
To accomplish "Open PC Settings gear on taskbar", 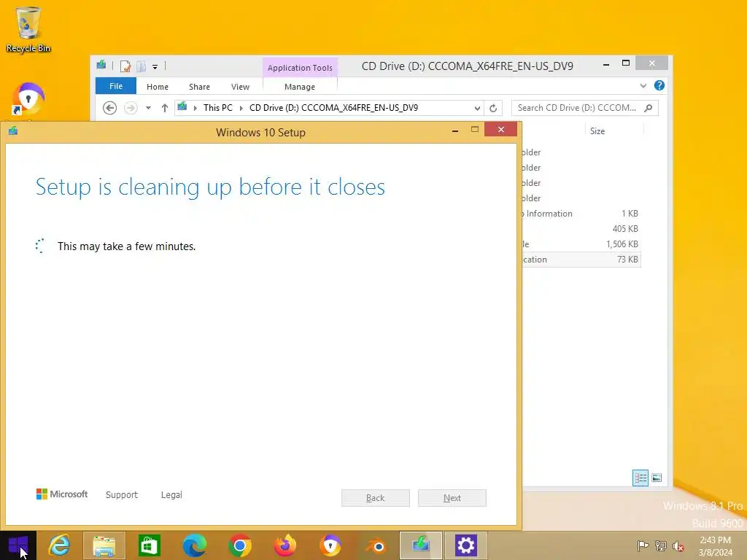I will coord(465,545).
